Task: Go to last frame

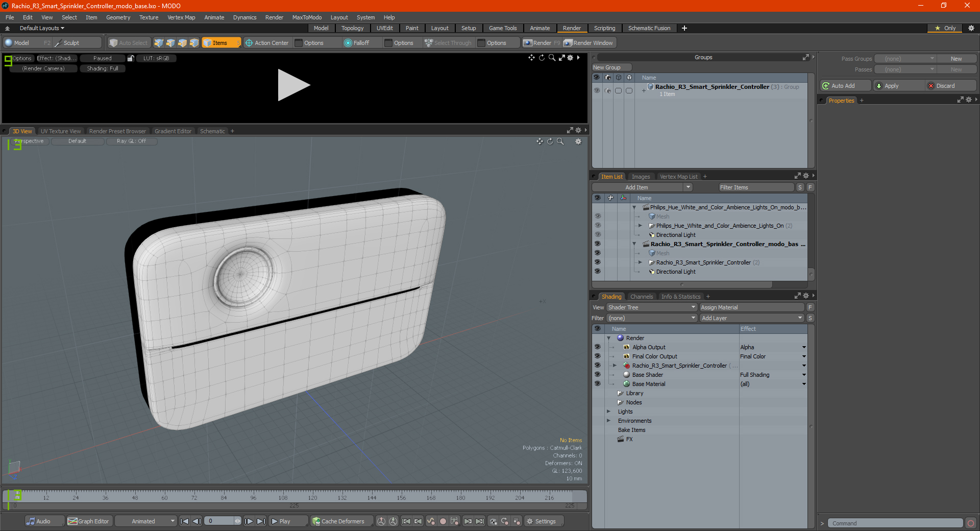Action: [261, 521]
